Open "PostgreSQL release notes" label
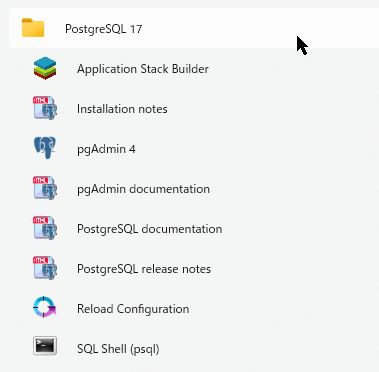 (x=144, y=269)
